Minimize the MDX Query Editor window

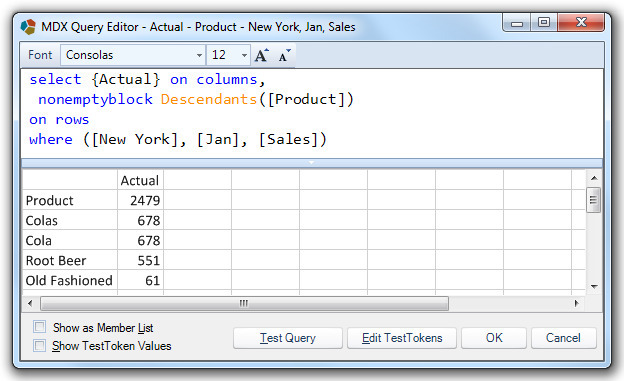point(517,23)
